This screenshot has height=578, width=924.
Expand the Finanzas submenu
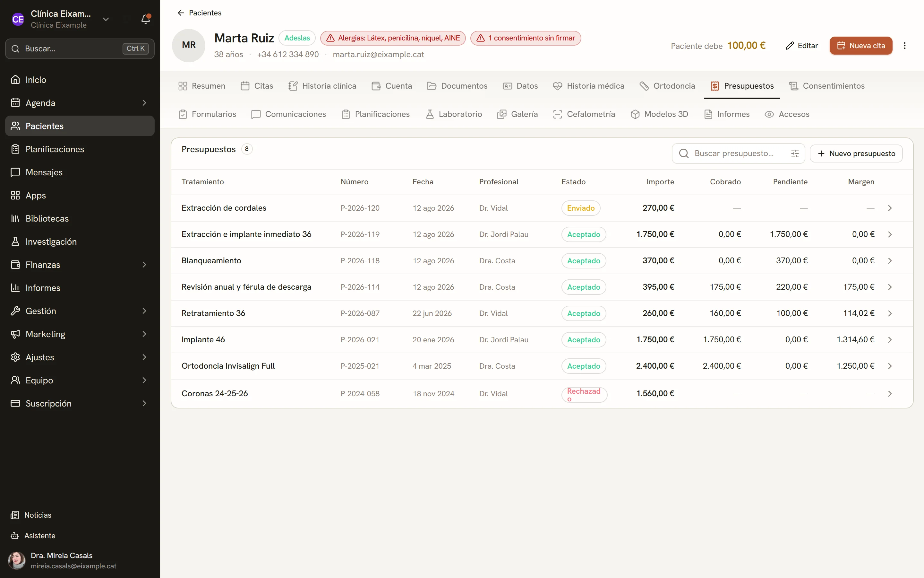point(144,265)
